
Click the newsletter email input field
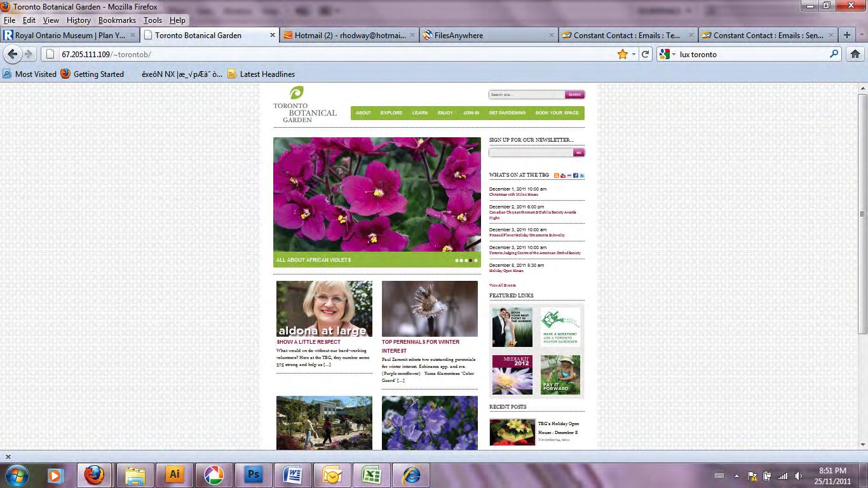point(531,152)
